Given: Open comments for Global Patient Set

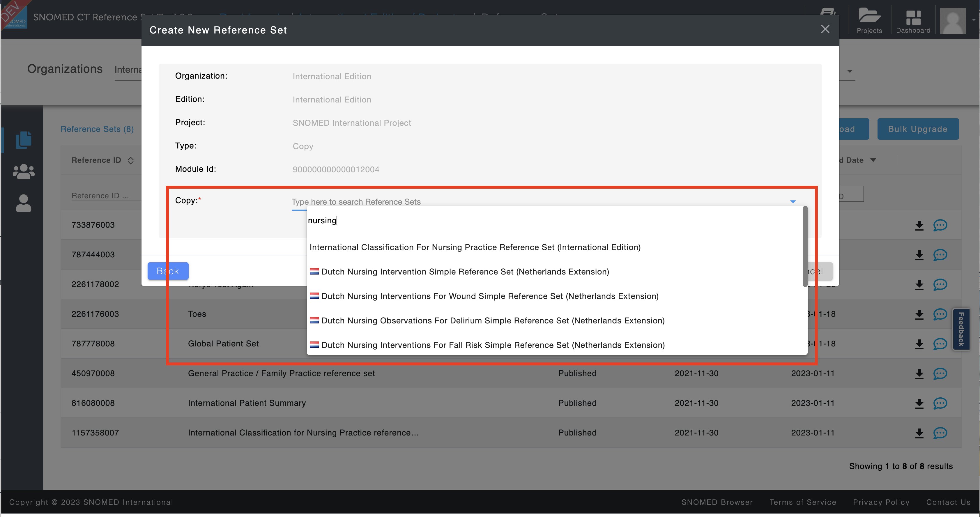Looking at the screenshot, I should [x=940, y=344].
